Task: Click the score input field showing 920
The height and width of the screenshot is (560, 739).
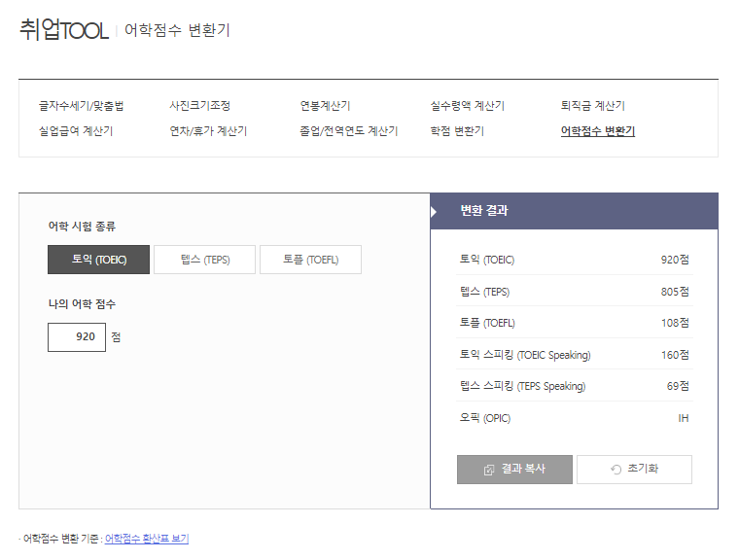Action: click(x=77, y=337)
